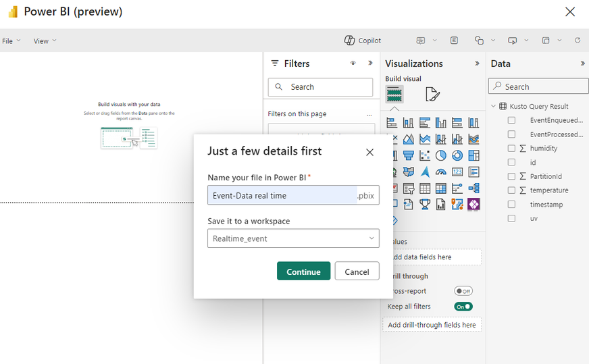Check the EventEnqueued field checkbox
Viewport: 589px width, 364px height.
click(x=511, y=120)
